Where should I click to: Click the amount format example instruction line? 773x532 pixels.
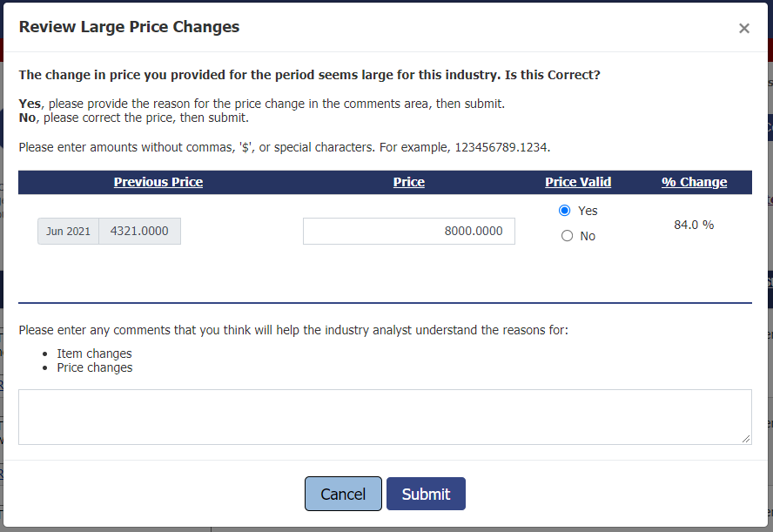click(284, 147)
